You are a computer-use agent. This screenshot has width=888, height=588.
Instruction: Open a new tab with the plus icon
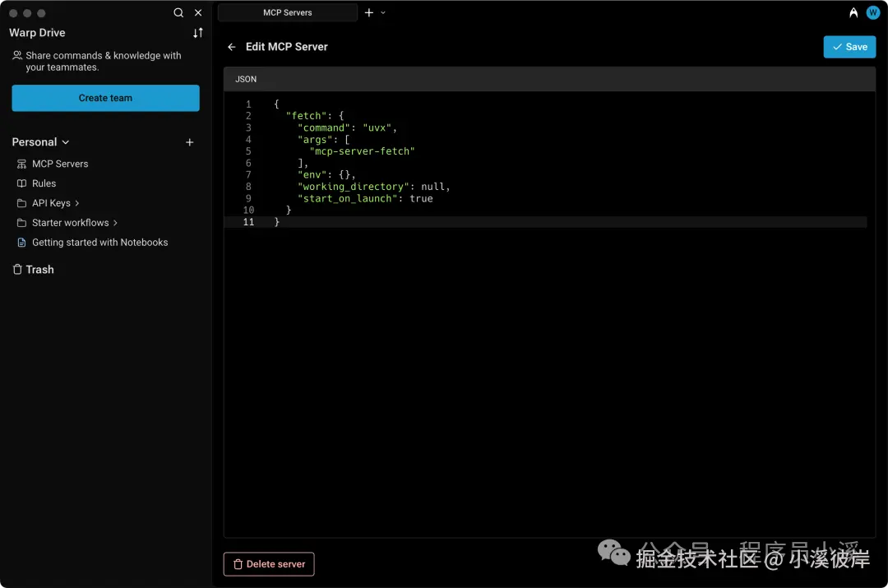coord(368,12)
